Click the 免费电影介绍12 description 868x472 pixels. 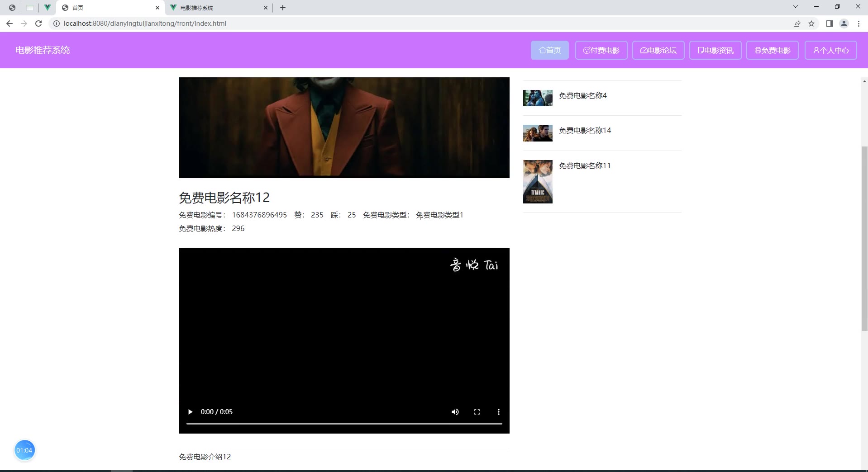205,457
